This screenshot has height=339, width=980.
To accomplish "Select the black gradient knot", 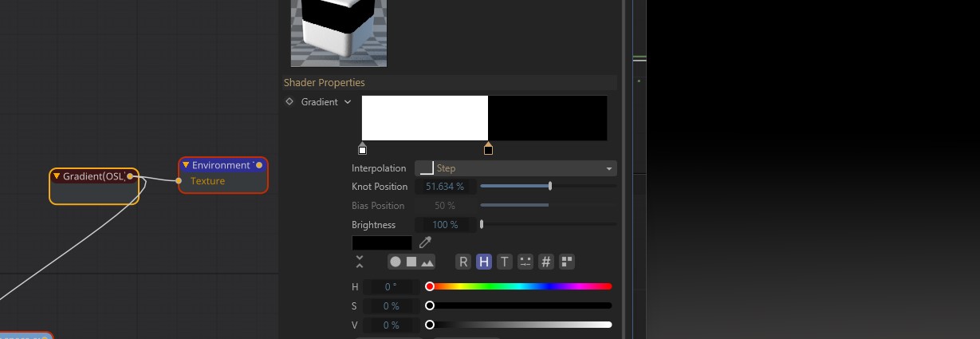I will (488, 149).
